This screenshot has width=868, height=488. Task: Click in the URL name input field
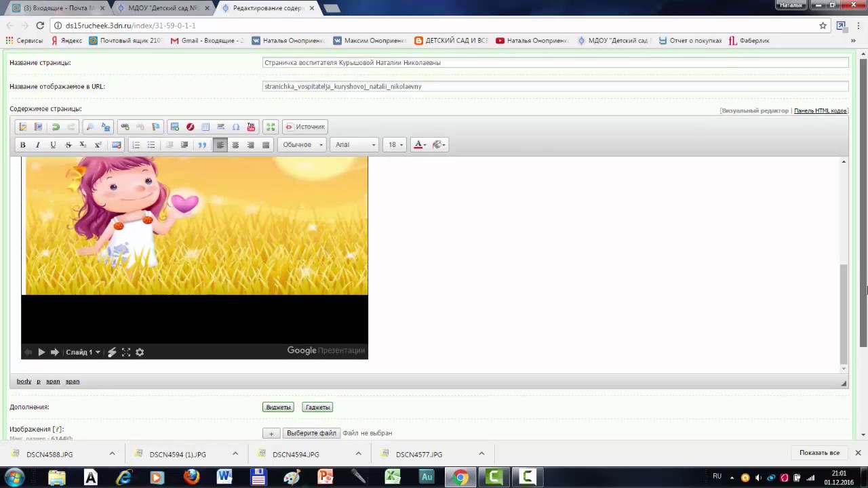(555, 86)
